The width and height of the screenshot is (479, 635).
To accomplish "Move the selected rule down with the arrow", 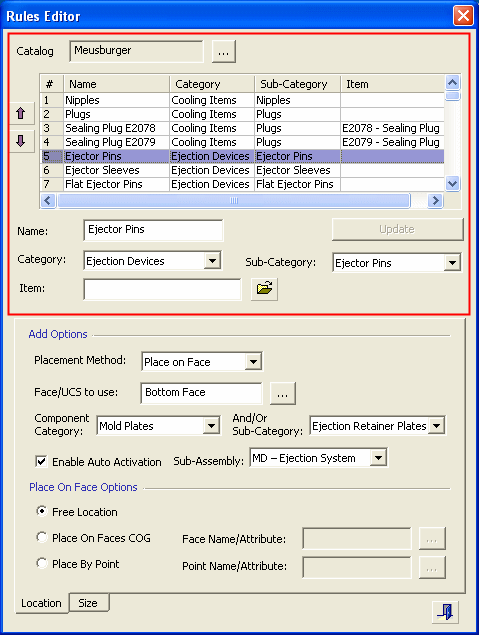I will tap(21, 141).
